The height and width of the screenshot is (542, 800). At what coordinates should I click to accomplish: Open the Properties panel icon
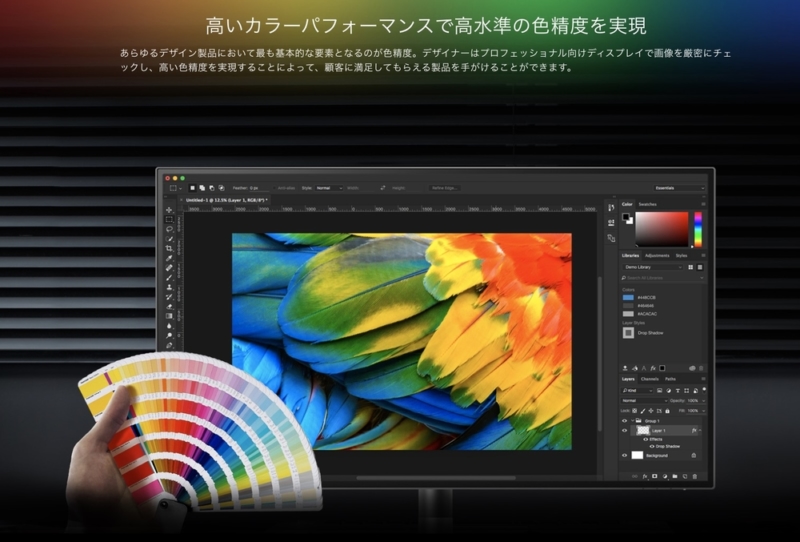[x=611, y=223]
